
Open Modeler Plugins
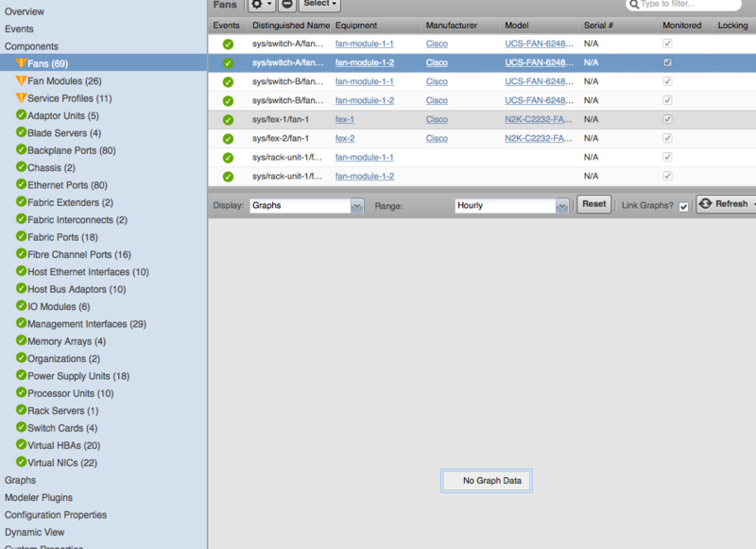point(39,497)
